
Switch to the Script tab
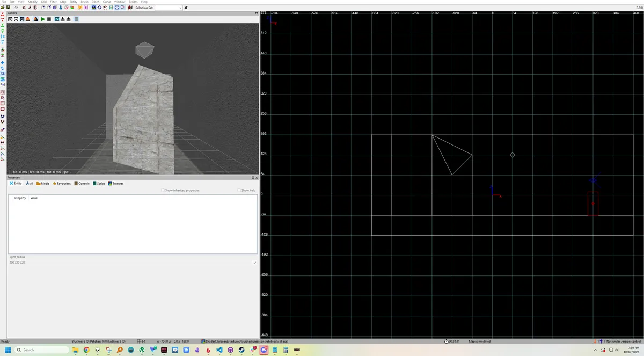(x=99, y=184)
